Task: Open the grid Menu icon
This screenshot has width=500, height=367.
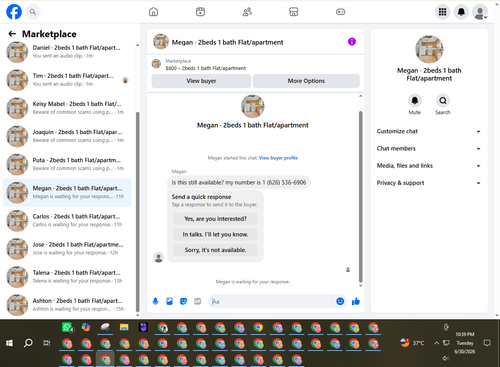Action: pos(442,12)
